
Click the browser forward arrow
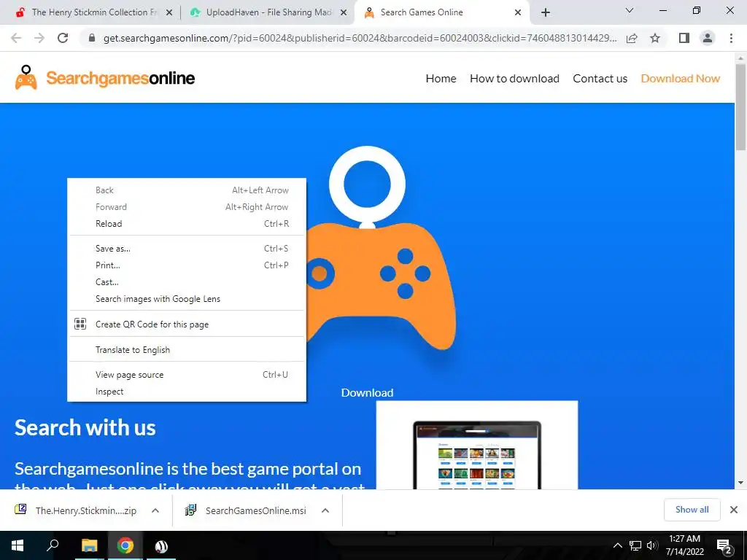coord(39,38)
